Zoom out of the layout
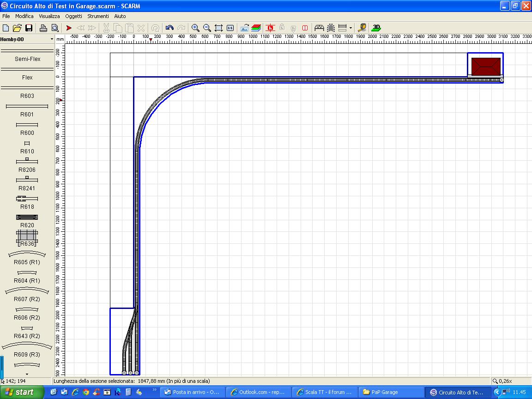Screen dimensions: 532x399 (x=207, y=28)
